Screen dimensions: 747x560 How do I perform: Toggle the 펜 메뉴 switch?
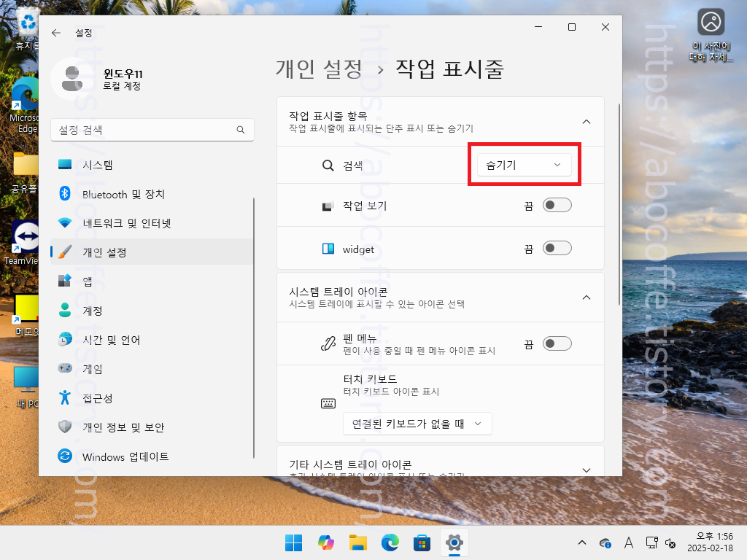(x=557, y=344)
